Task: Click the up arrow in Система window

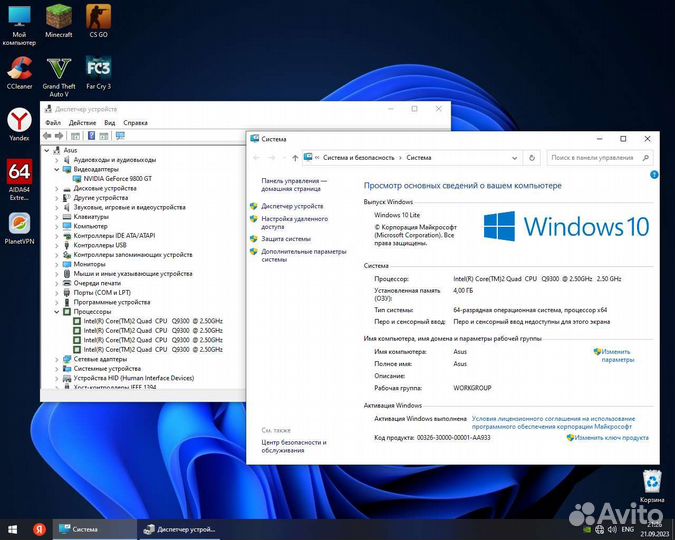Action: coord(295,158)
